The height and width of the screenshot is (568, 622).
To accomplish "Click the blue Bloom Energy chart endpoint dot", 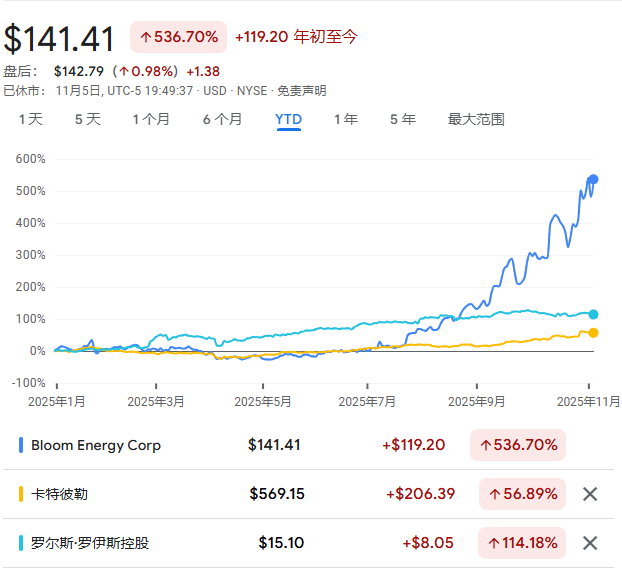I will pos(593,179).
